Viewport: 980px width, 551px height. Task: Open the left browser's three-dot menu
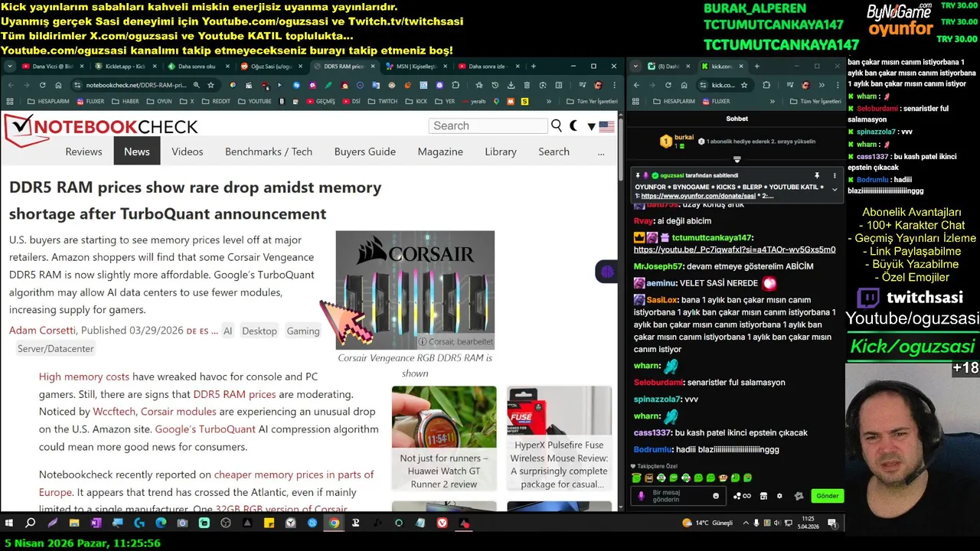613,85
